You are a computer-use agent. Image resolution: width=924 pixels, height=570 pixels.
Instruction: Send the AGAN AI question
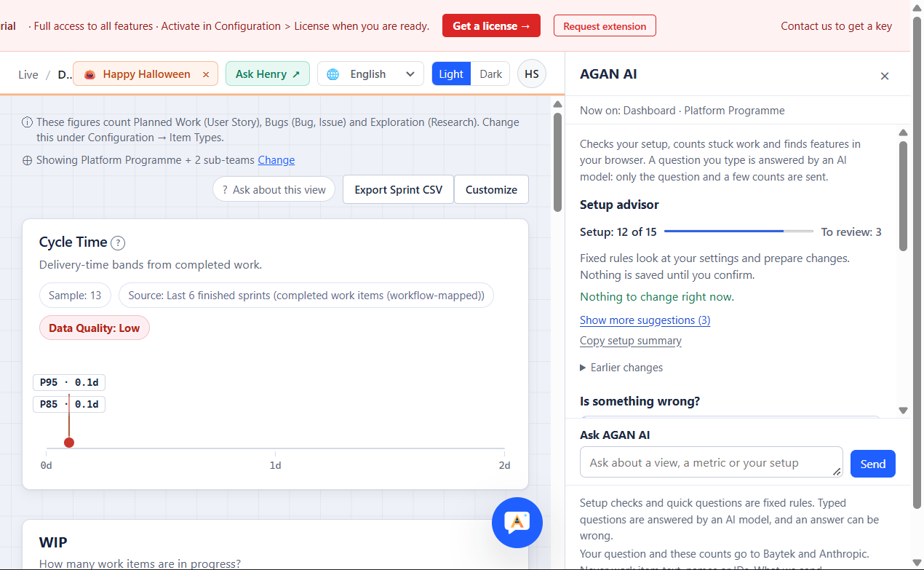pos(873,464)
